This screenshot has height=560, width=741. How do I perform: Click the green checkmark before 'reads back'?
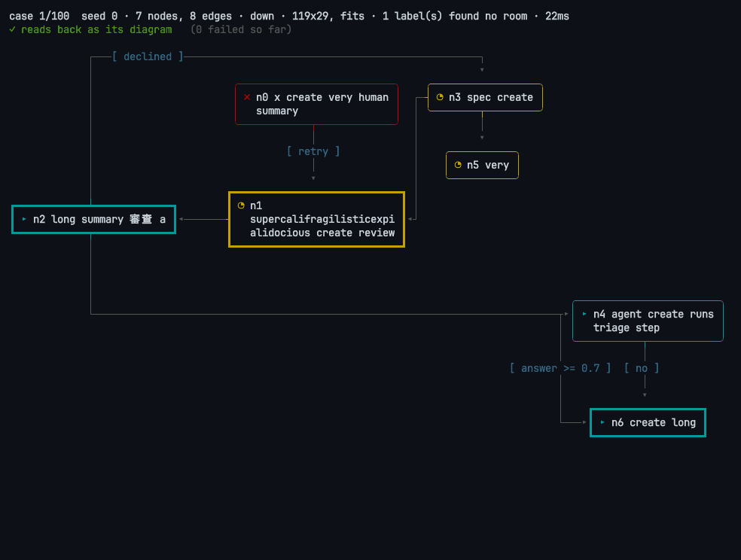[12, 29]
